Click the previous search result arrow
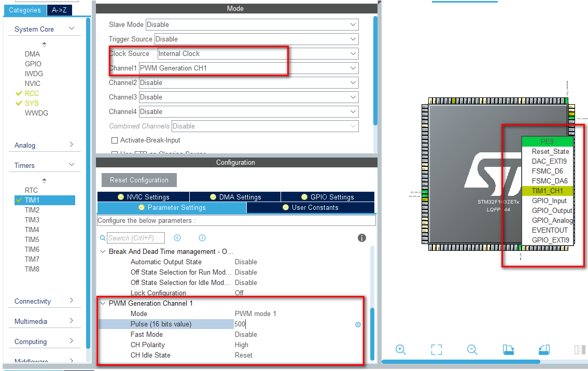This screenshot has width=588, height=371. pos(177,238)
